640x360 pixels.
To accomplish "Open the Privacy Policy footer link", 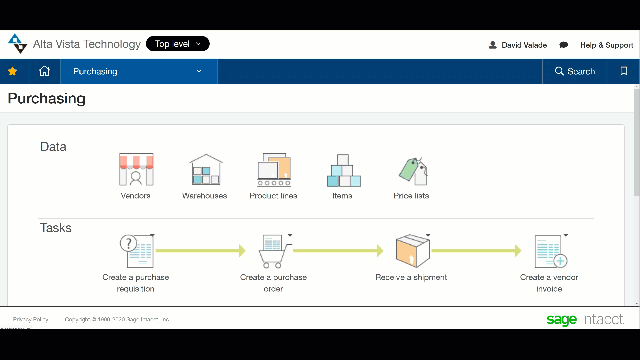I will point(31,319).
